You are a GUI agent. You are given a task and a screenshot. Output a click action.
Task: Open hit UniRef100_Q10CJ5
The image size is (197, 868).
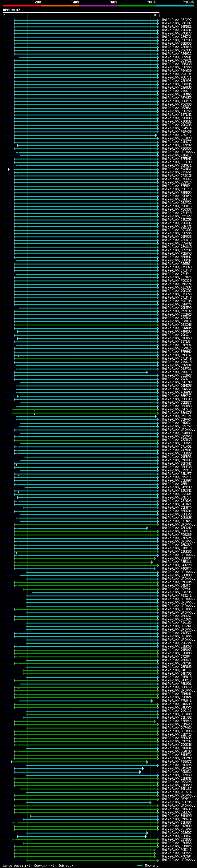[176, 362]
